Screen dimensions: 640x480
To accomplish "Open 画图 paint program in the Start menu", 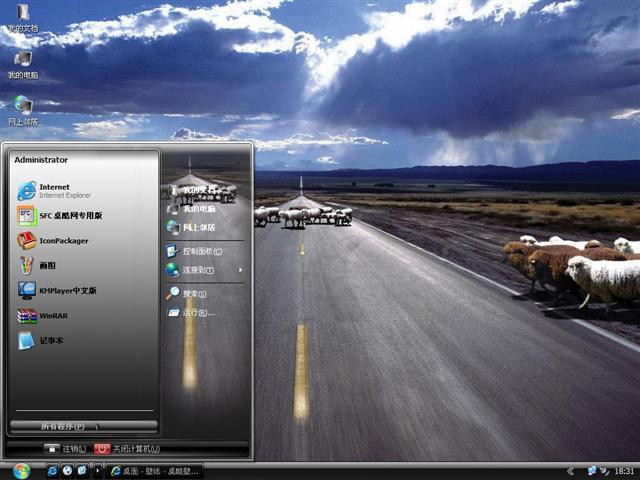I will [37, 265].
